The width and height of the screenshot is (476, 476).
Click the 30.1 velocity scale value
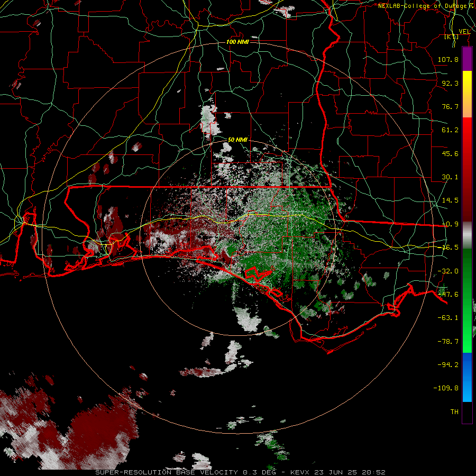click(450, 177)
